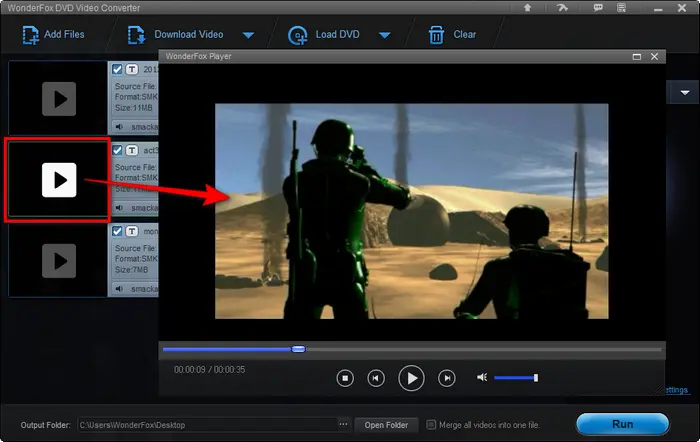Play the second video thumbnail (act3)
The height and width of the screenshot is (442, 700).
coord(59,180)
